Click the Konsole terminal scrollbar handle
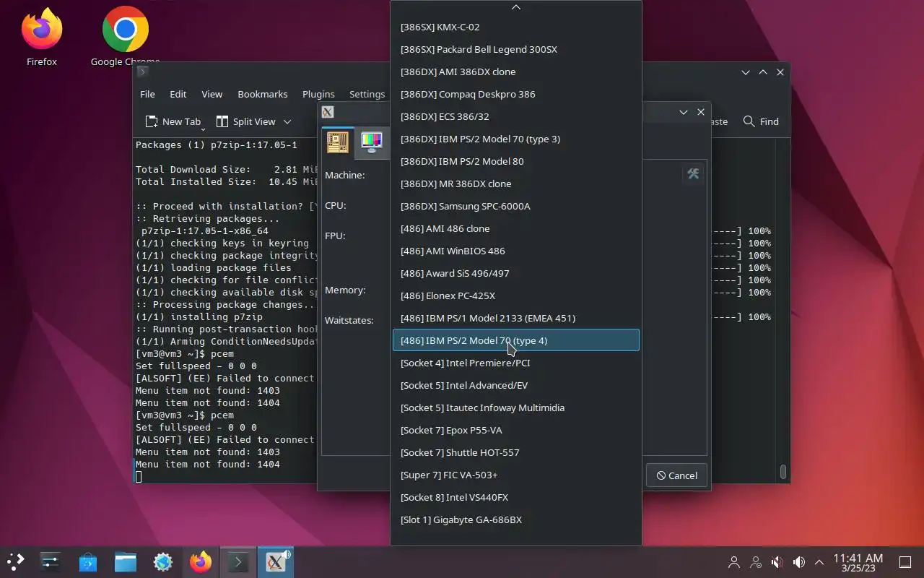Screen dimensions: 924x578 click(783, 472)
